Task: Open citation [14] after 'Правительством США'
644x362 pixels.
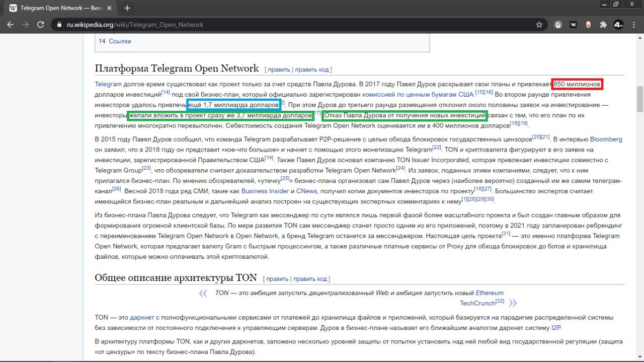Action: tap(269, 158)
